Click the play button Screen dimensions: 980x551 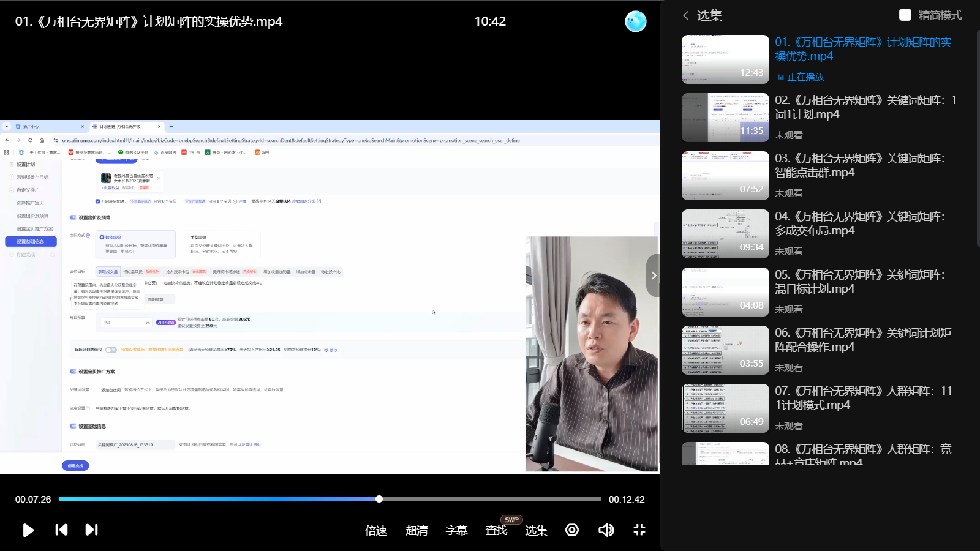(x=28, y=530)
